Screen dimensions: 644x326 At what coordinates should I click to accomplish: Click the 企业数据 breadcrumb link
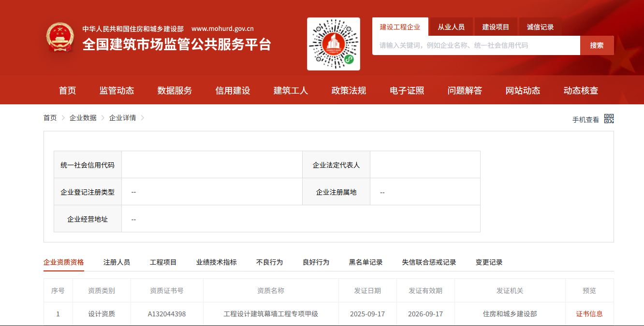click(83, 118)
